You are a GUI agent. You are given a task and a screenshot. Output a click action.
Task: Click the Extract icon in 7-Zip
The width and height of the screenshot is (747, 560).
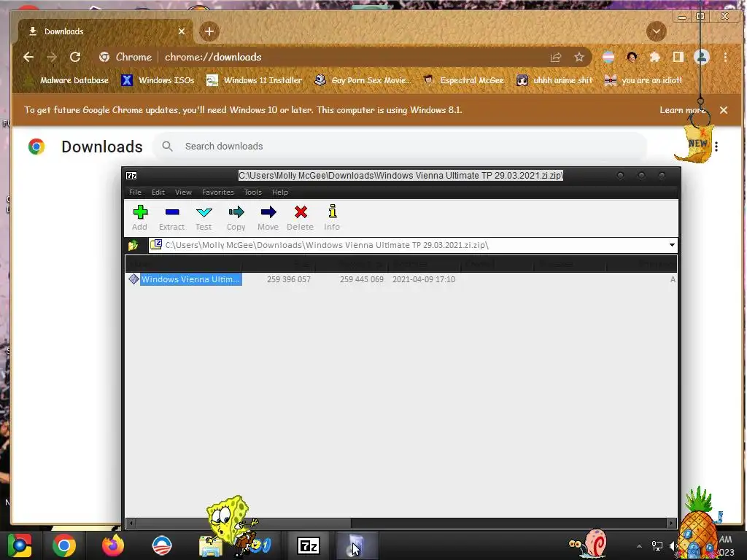pos(172,212)
